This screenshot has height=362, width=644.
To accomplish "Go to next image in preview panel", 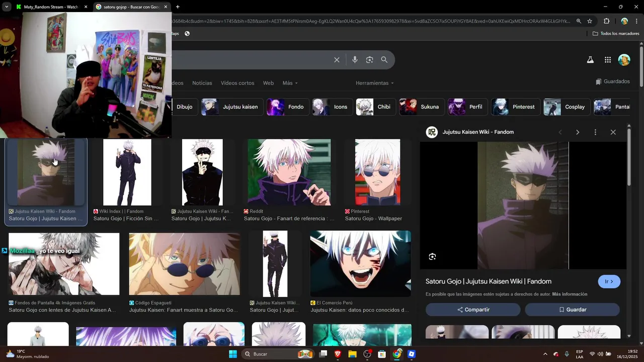I will coord(578,132).
